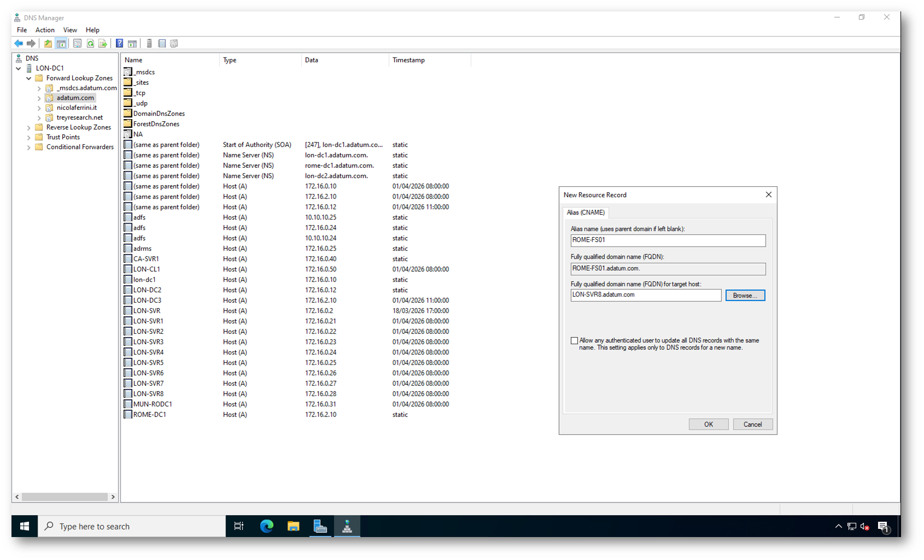
Task: Click the New Server tower icon
Action: point(149,44)
